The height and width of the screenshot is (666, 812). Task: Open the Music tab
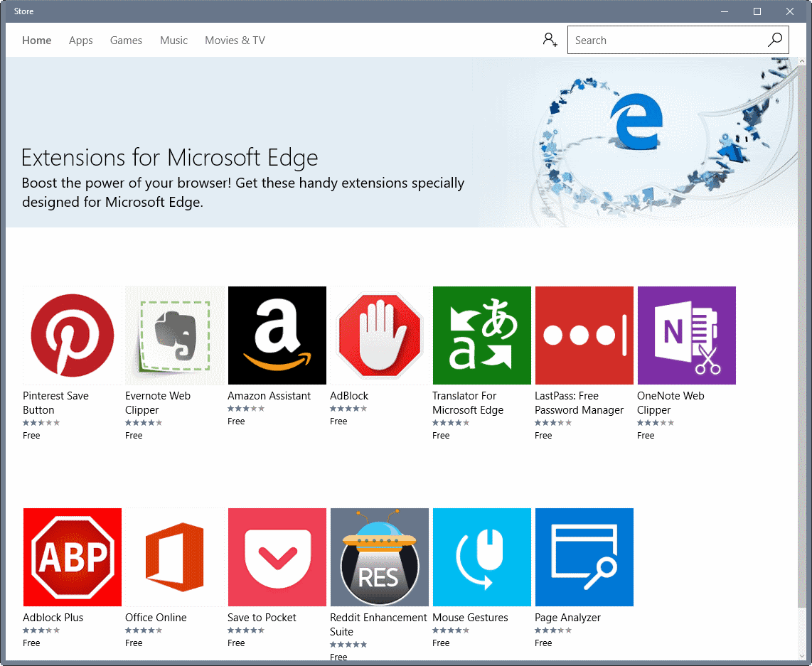(x=173, y=41)
